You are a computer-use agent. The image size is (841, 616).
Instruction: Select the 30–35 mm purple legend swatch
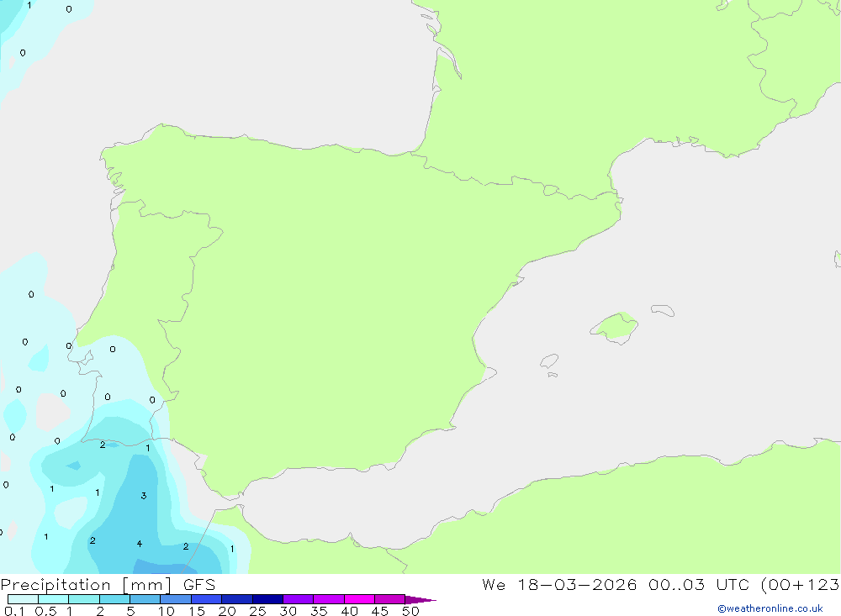click(x=298, y=599)
